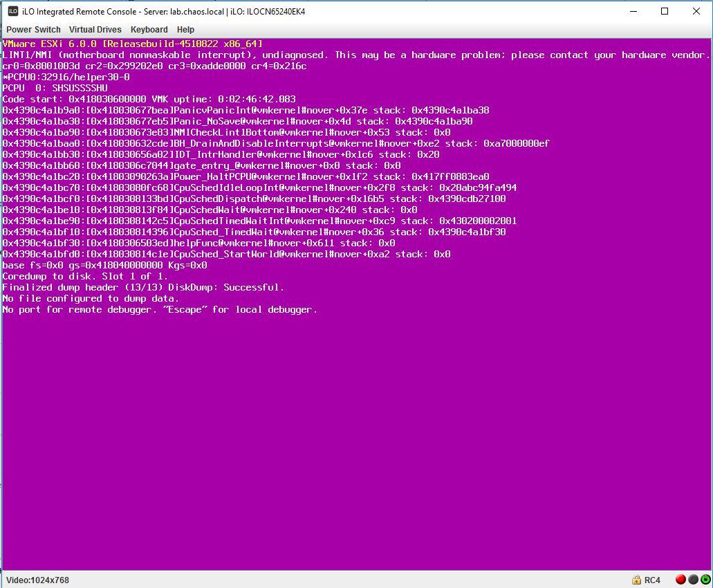Click the CpuSched_StartWorld stack trace line

tap(226, 254)
